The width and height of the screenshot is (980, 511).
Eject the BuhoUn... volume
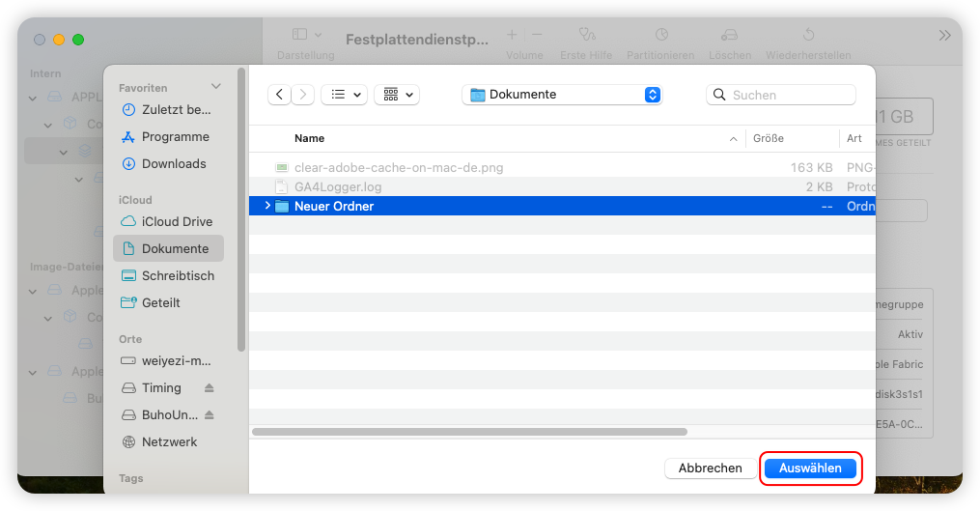click(x=210, y=414)
